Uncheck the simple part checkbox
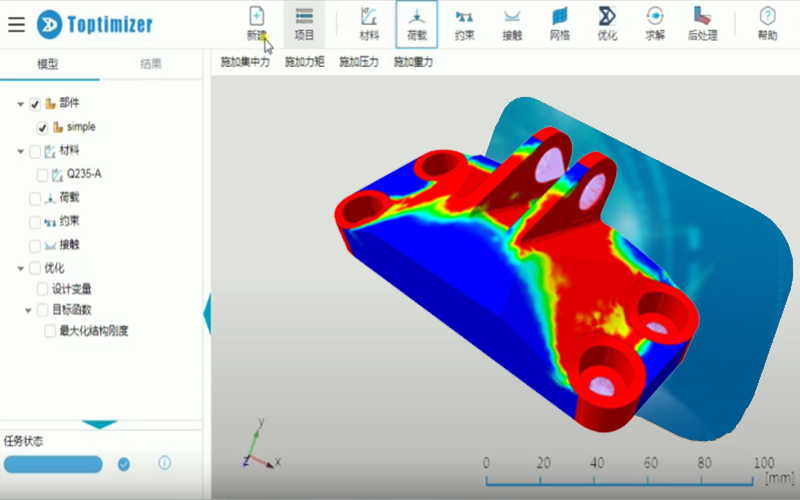The height and width of the screenshot is (500, 800). [42, 128]
